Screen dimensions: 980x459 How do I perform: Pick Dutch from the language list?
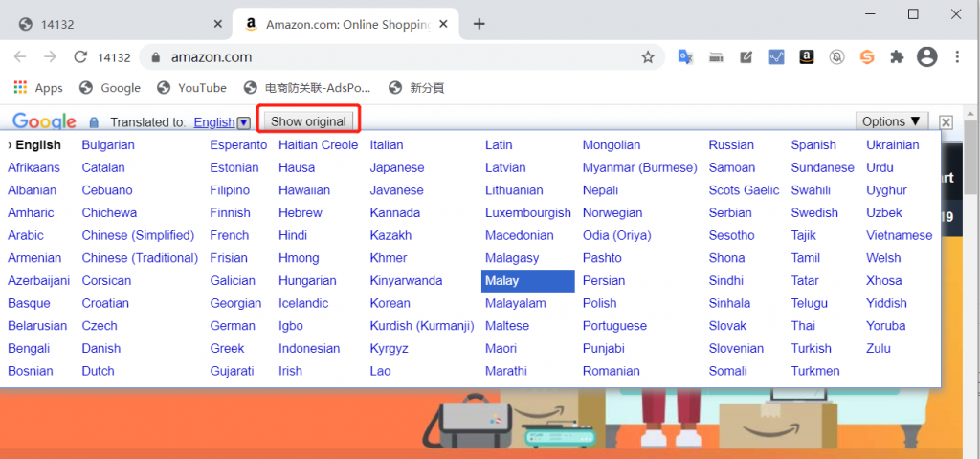click(x=99, y=371)
